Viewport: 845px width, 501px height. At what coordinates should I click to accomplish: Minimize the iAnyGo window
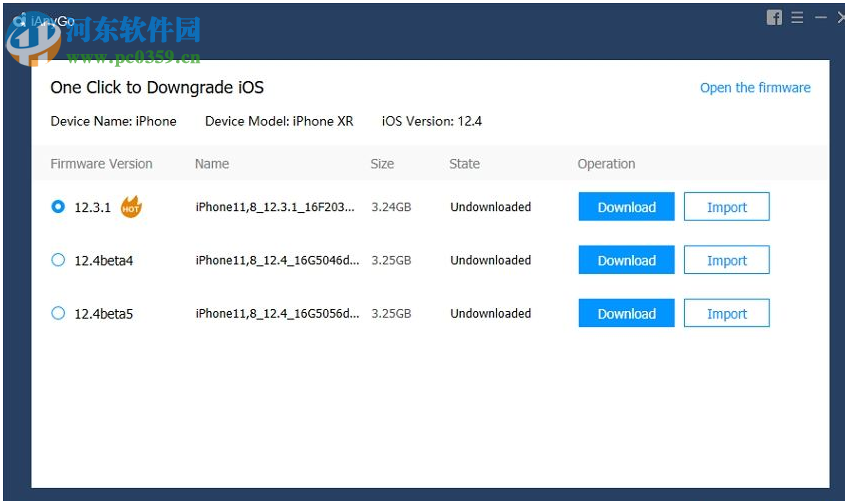820,18
